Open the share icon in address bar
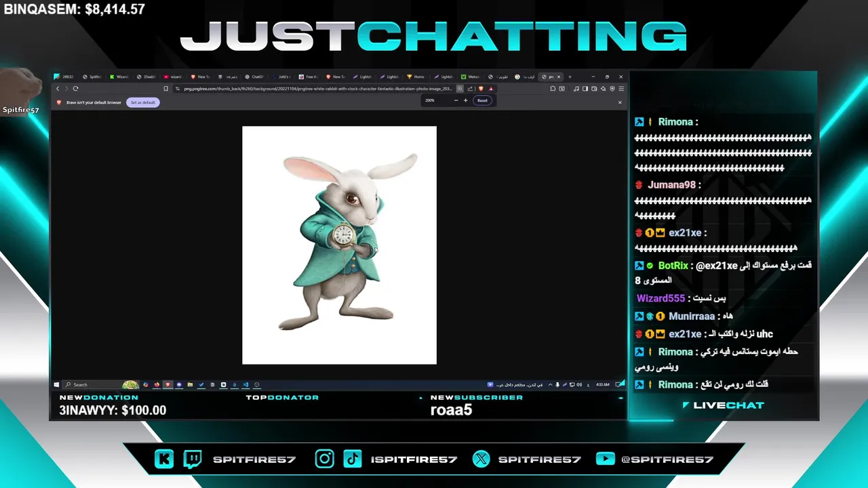Viewport: 868px width, 488px height. pos(470,89)
